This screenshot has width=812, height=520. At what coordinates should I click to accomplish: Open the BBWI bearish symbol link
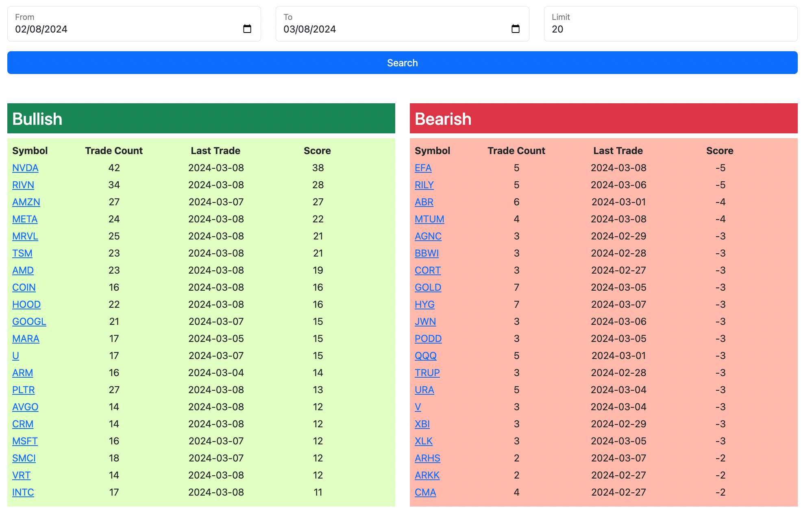pos(427,253)
